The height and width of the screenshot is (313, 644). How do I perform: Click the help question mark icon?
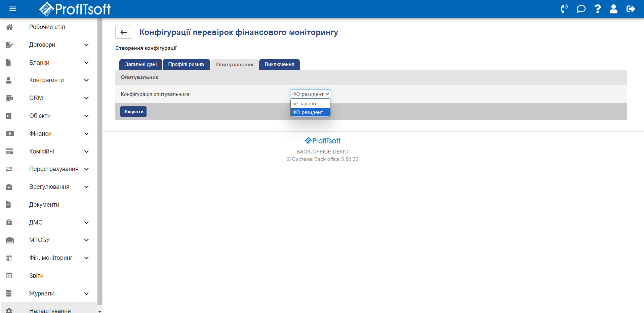(598, 9)
